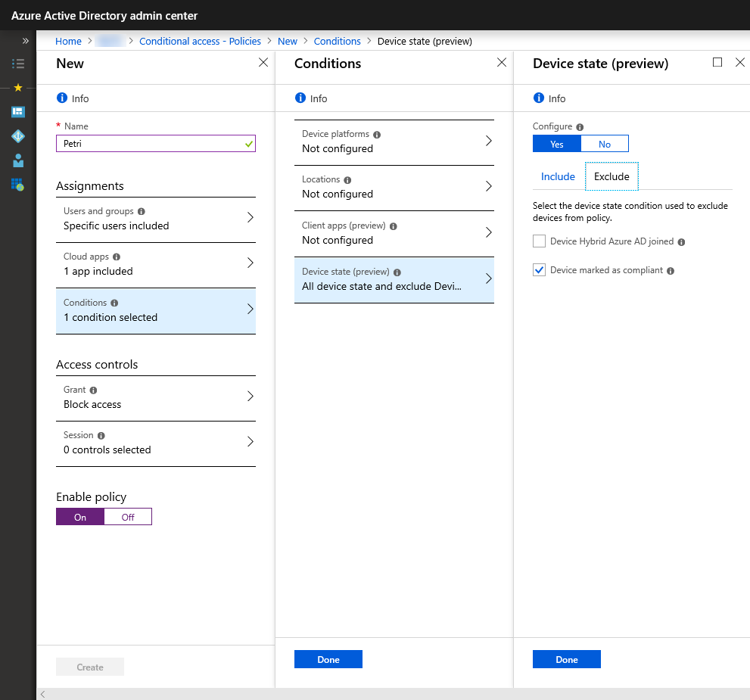Click the Info icon in Conditions blade
The image size is (750, 700).
301,98
